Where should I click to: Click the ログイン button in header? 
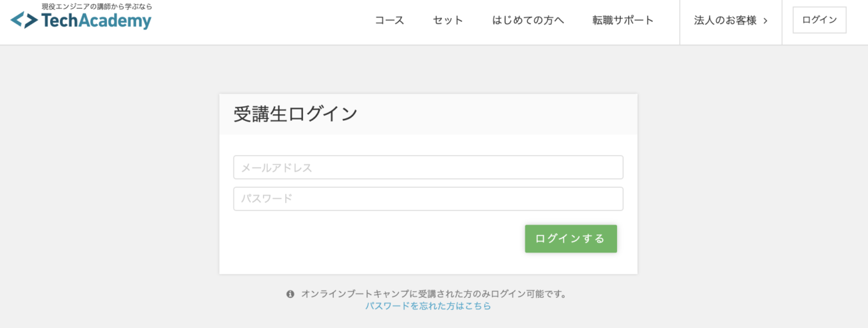coord(819,20)
